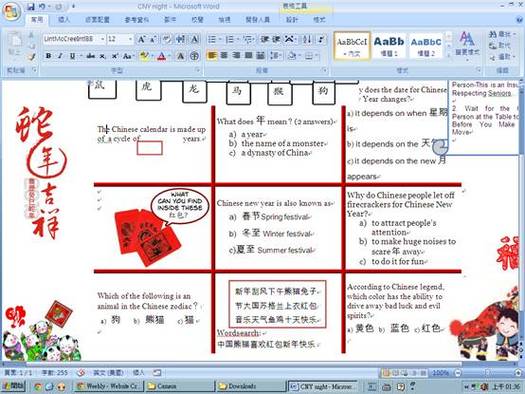Expand the numbering list dropdown
The width and height of the screenshot is (525, 394).
(x=238, y=40)
